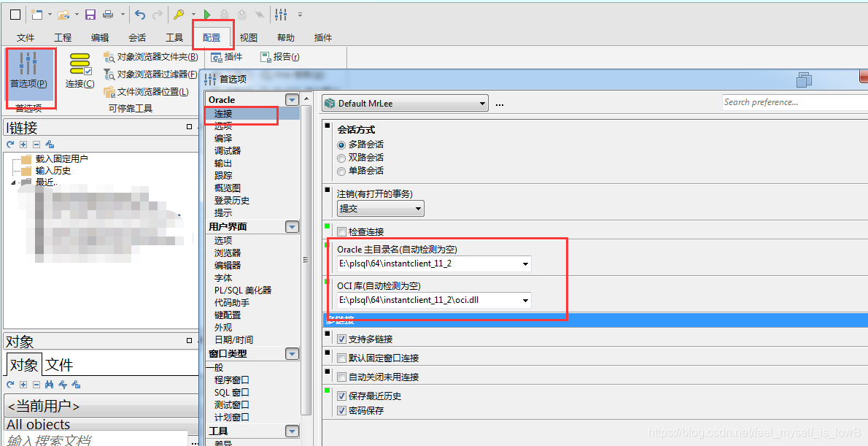This screenshot has height=446, width=868.
Task: Click the ellipsis button beside Default MrLee
Action: point(500,104)
